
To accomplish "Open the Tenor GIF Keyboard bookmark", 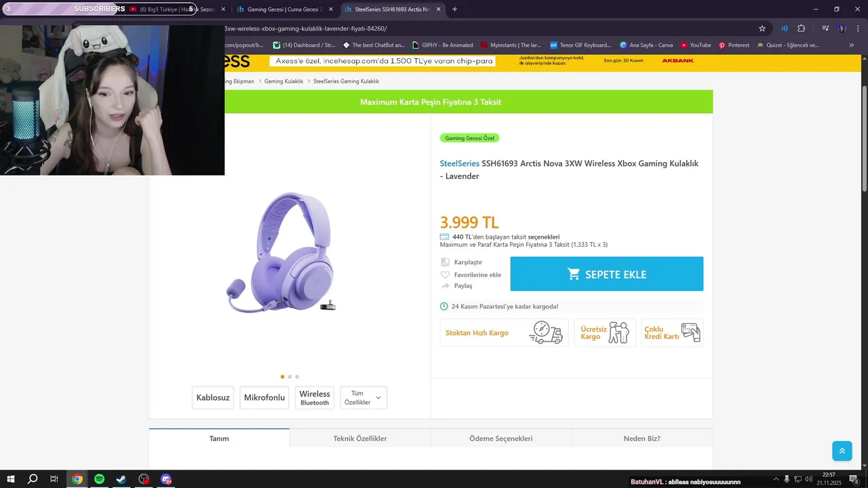I will coord(580,45).
